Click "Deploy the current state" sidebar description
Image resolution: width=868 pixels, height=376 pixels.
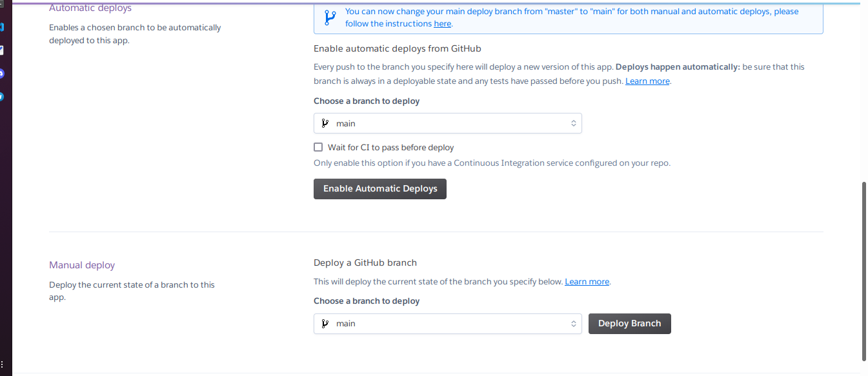tap(132, 291)
